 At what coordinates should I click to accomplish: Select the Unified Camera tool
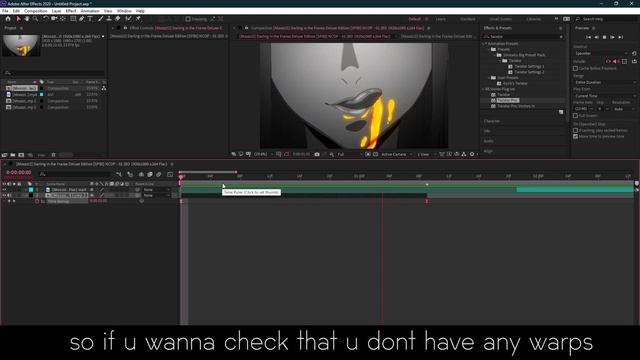[x=54, y=19]
